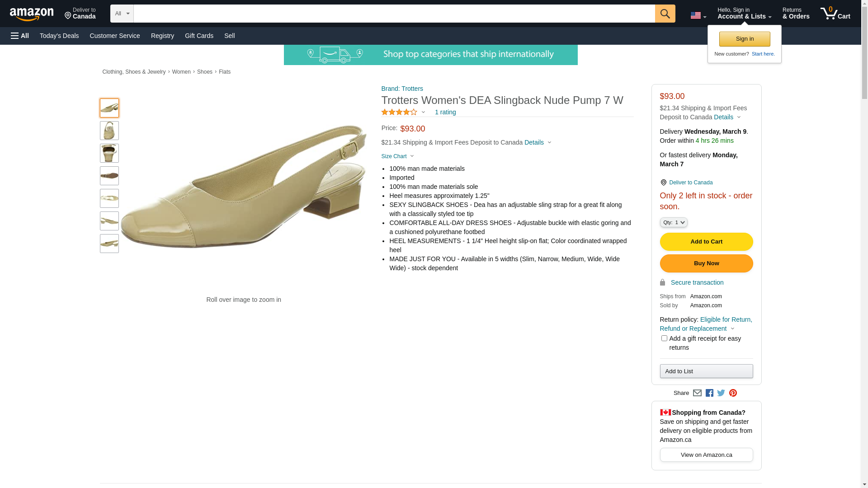Click into the search input field
Image resolution: width=868 pixels, height=488 pixels.
394,14
